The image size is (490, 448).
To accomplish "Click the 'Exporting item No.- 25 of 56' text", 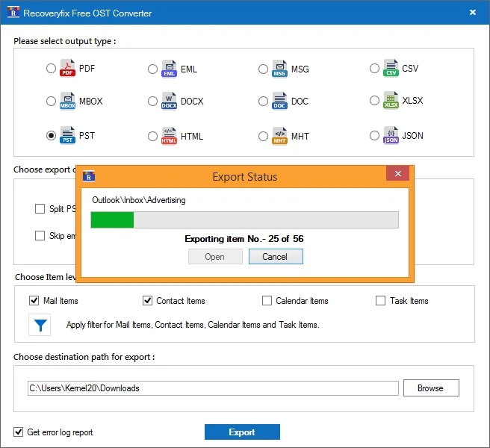I will pyautogui.click(x=244, y=239).
